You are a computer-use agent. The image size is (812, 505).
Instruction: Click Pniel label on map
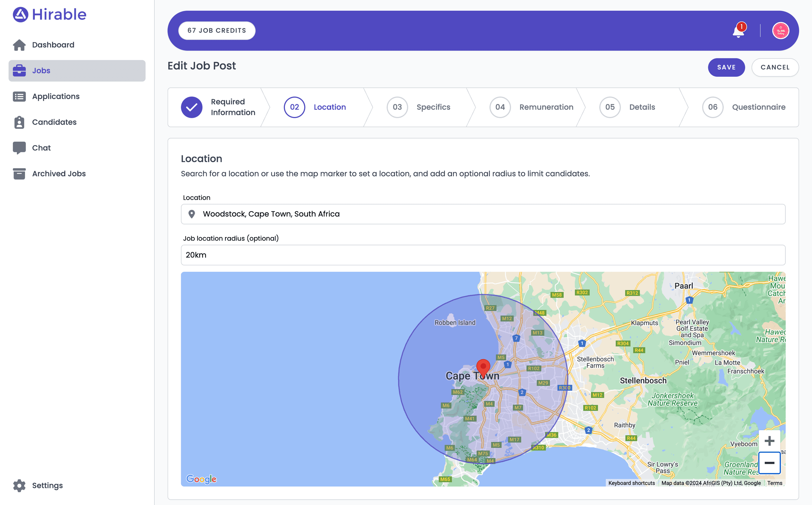pos(682,362)
